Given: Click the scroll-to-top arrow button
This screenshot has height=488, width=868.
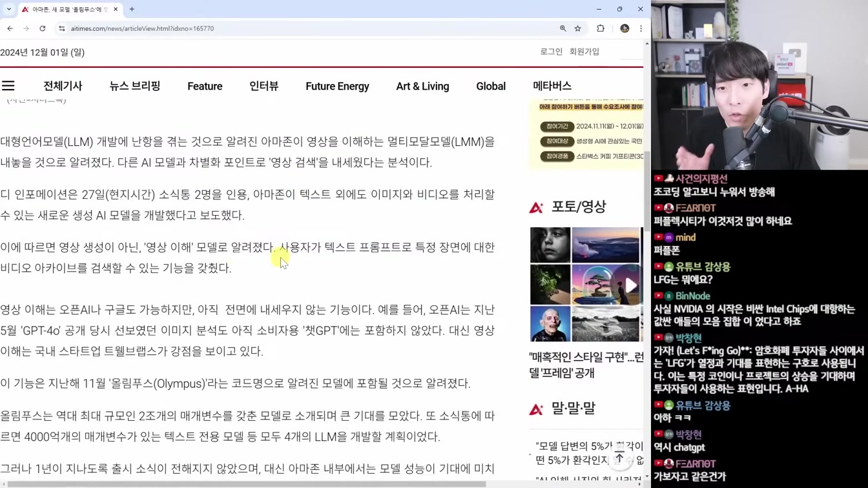Looking at the screenshot, I should (x=619, y=458).
